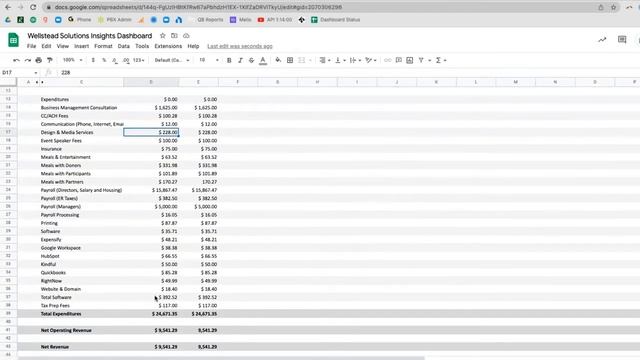Toggle italic formatting
The image size is (640, 360).
pyautogui.click(x=240, y=60)
